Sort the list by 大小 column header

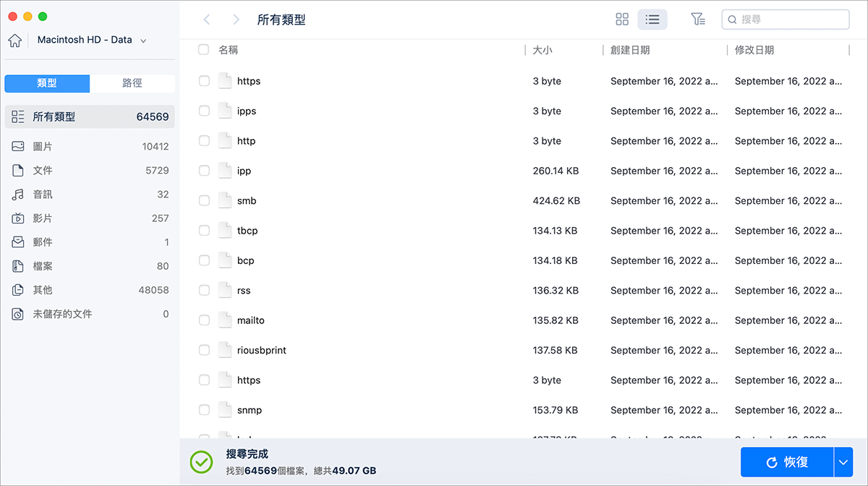[542, 50]
